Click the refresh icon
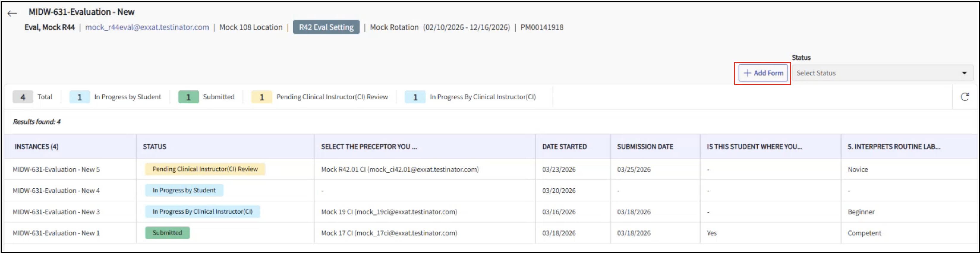The width and height of the screenshot is (980, 253). pyautogui.click(x=965, y=97)
